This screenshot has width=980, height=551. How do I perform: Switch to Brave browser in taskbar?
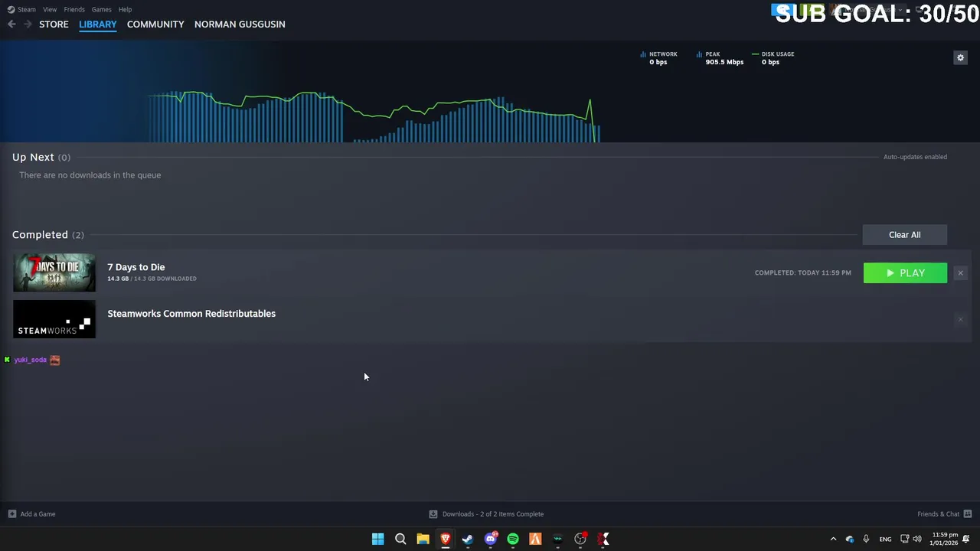coord(445,539)
